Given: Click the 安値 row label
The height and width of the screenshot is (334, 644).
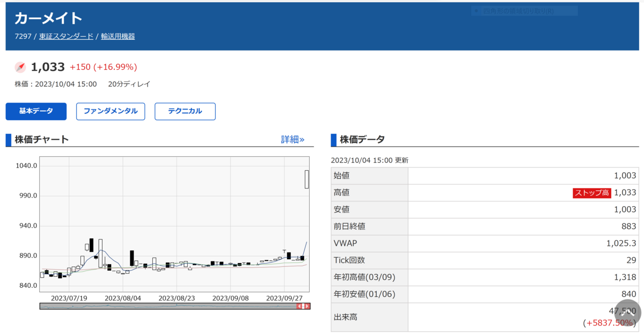Looking at the screenshot, I should (342, 209).
